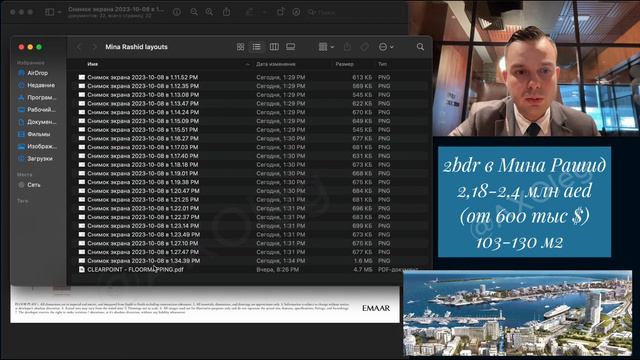Click the Mina Rashid aerial view image
The height and width of the screenshot is (360, 640).
pyautogui.click(x=518, y=313)
